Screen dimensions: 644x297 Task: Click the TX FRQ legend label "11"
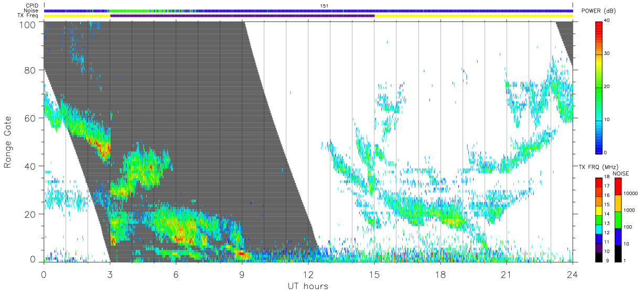(x=607, y=242)
